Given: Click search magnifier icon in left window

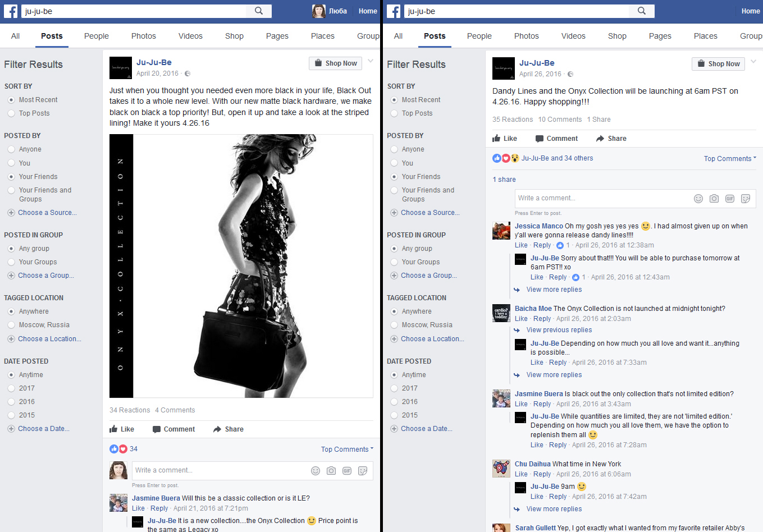Looking at the screenshot, I should 259,11.
